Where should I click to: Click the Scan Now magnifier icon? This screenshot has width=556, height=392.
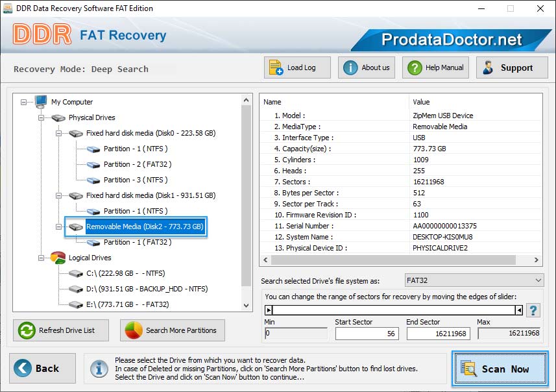468,368
